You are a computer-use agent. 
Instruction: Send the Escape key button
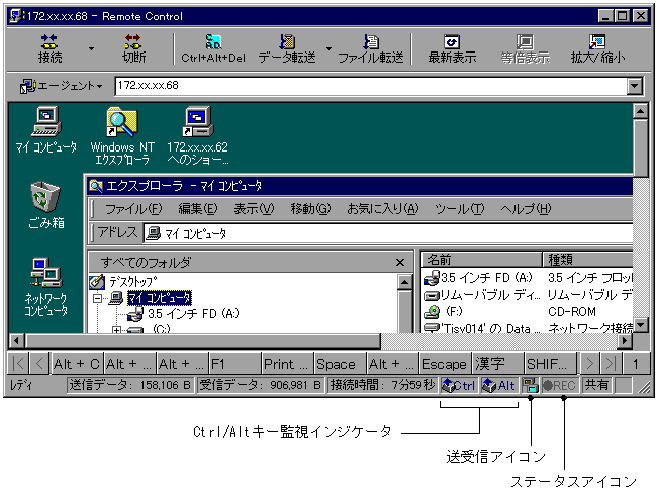coord(446,364)
